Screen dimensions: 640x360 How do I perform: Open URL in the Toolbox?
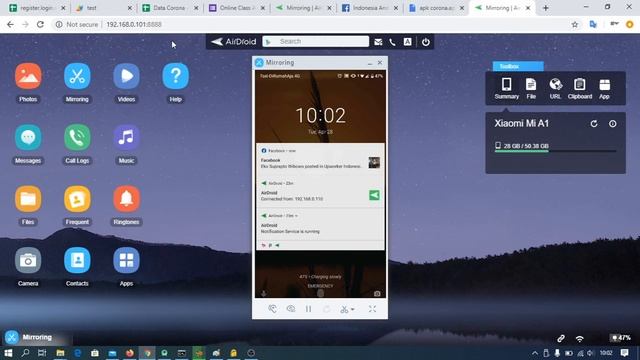(x=555, y=89)
